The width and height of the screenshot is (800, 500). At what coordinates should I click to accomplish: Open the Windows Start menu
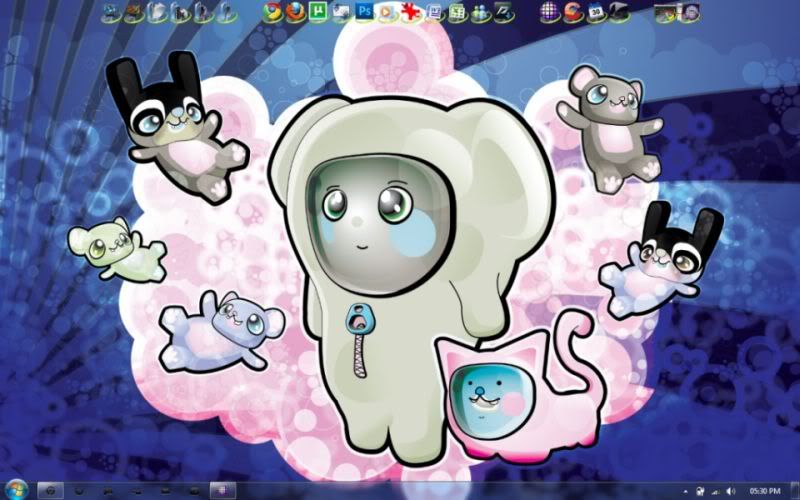pos(14,490)
